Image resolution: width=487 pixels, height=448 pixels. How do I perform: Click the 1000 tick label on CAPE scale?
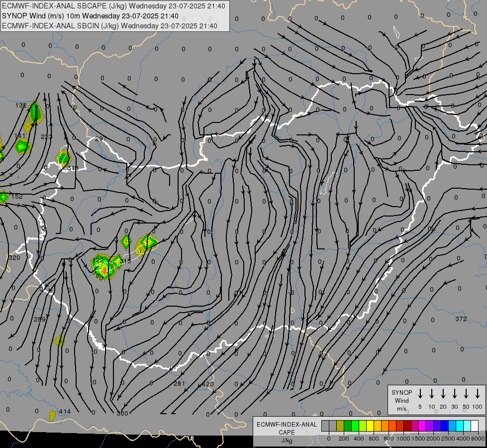403,439
